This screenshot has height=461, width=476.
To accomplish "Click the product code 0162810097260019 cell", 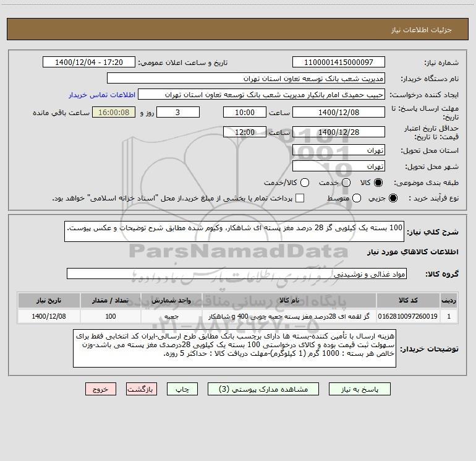I will point(408,316).
